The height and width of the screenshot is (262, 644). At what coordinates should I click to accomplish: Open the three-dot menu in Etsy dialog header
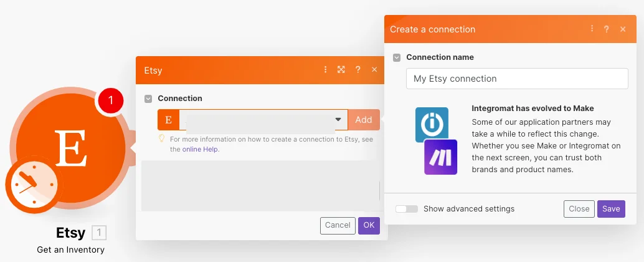point(325,69)
